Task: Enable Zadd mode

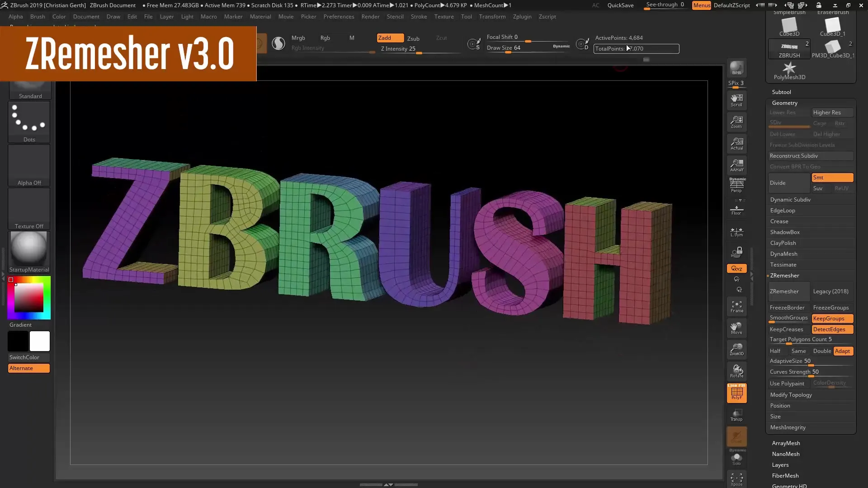Action: point(390,38)
